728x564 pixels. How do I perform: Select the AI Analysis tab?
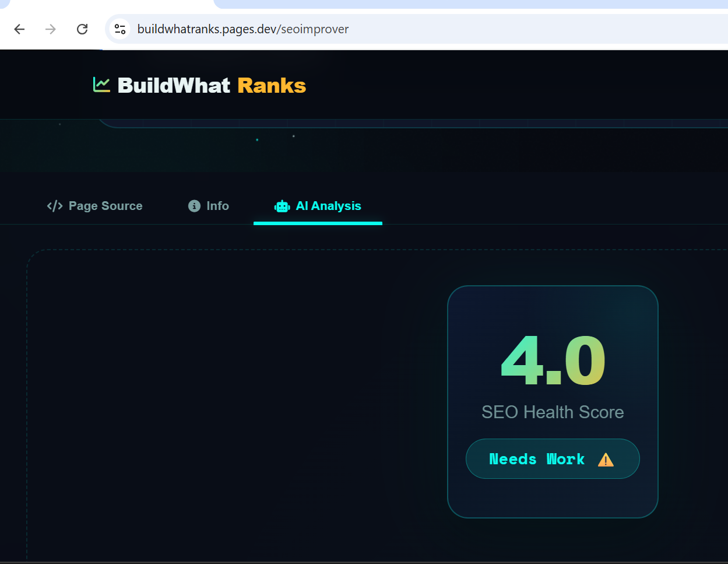coord(328,206)
